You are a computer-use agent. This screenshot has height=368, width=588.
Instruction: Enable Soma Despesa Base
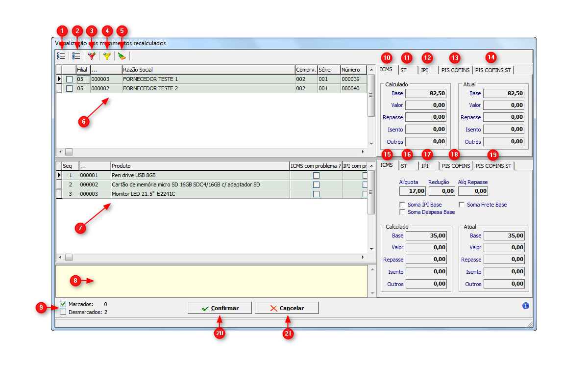(403, 212)
